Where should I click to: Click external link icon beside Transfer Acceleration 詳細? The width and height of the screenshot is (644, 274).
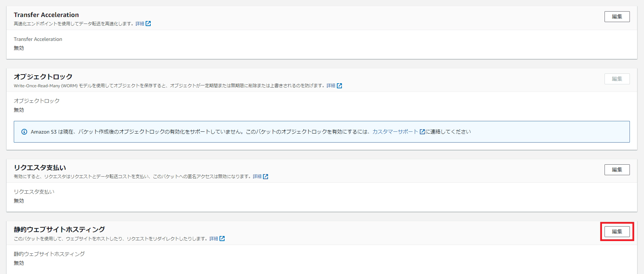(x=148, y=24)
